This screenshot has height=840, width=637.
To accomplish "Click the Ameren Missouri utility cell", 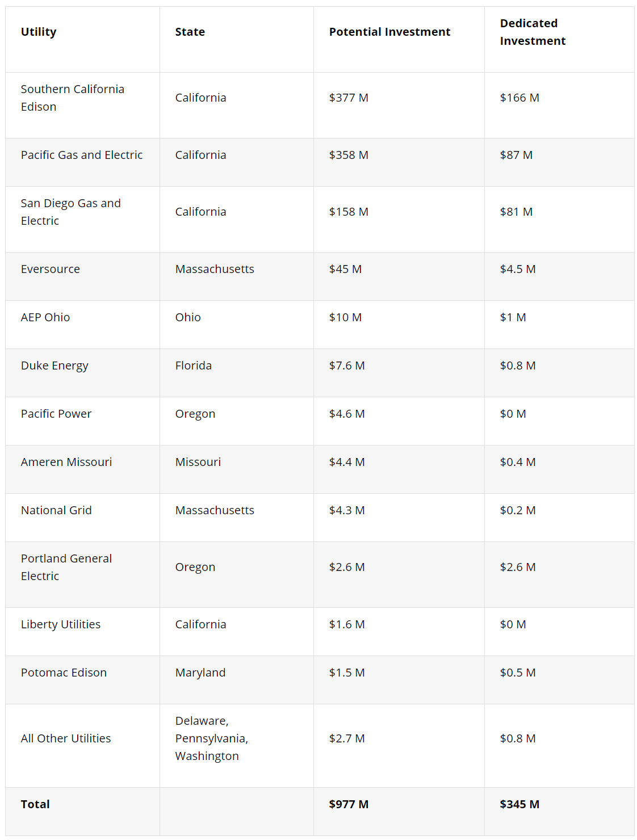I will click(x=66, y=463).
